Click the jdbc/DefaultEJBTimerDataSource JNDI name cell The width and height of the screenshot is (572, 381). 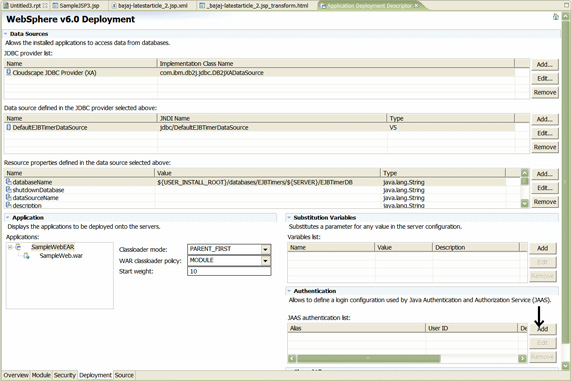(204, 127)
